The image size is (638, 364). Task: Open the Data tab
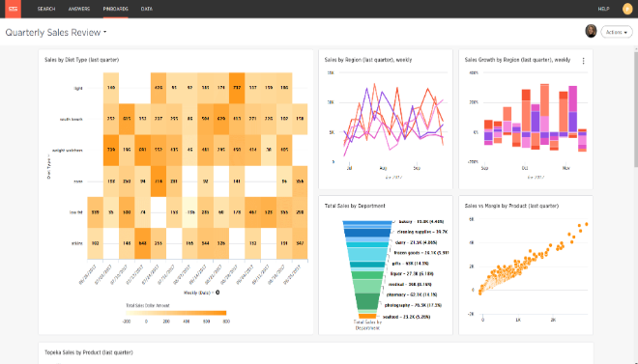coord(147,9)
